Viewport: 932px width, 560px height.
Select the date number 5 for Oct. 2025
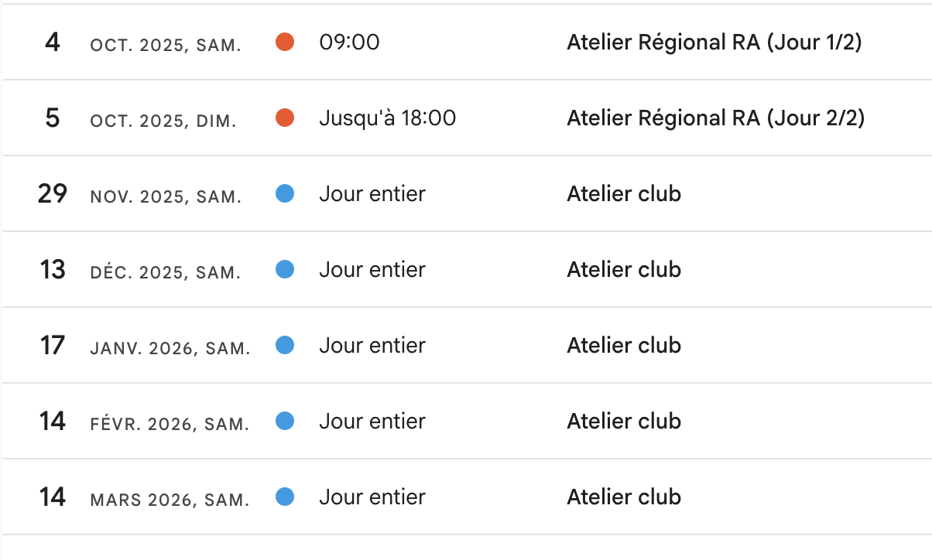click(x=52, y=118)
